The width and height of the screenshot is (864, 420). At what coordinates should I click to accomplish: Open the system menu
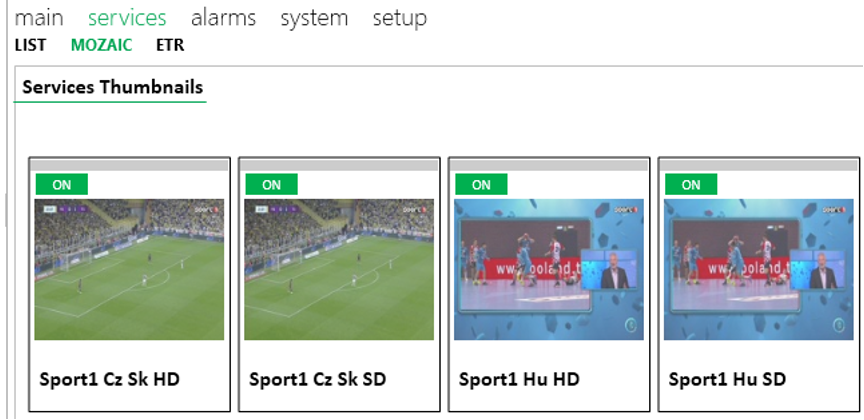(314, 18)
